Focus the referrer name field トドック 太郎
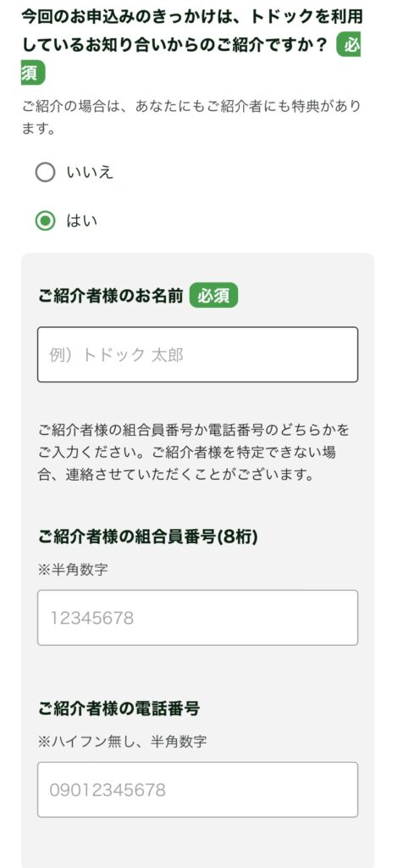The width and height of the screenshot is (403, 868). (x=197, y=354)
